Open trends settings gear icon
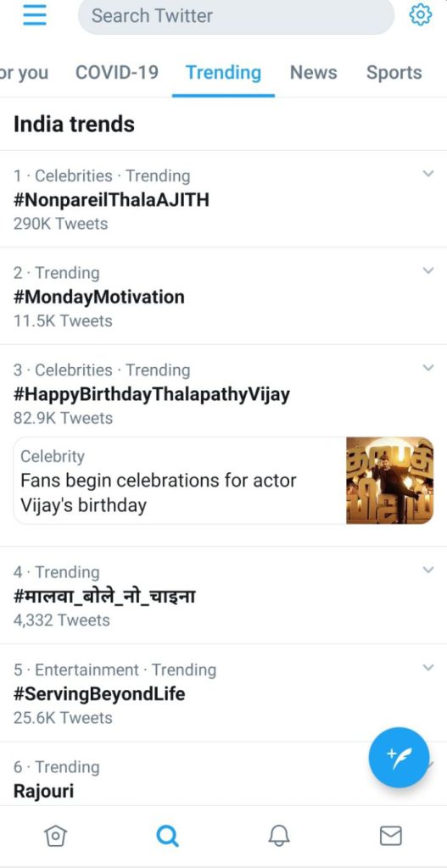The height and width of the screenshot is (868, 447). (420, 15)
